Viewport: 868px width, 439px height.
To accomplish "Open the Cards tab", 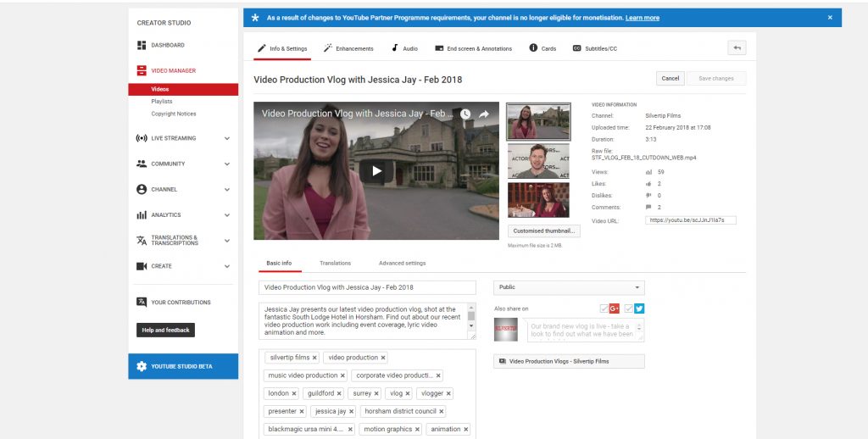I will coord(542,48).
